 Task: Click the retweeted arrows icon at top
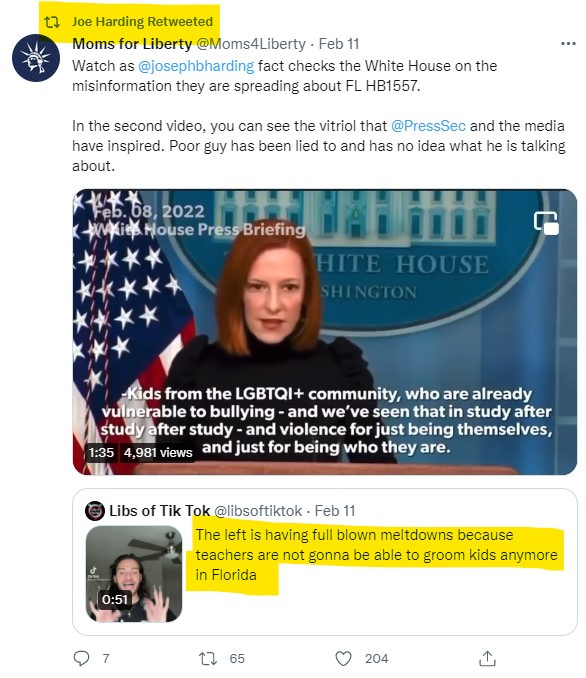click(x=52, y=22)
